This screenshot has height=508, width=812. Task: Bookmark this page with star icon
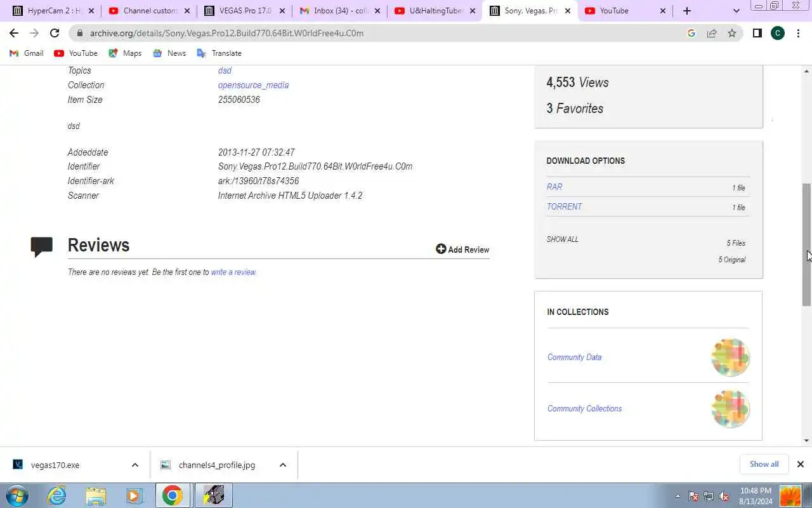click(732, 33)
